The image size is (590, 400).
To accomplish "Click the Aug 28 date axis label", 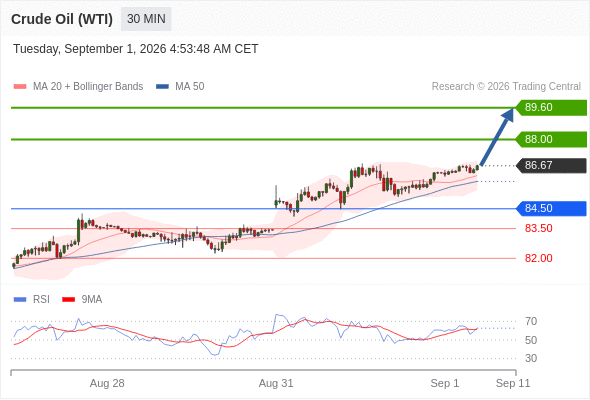I will coord(107,383).
